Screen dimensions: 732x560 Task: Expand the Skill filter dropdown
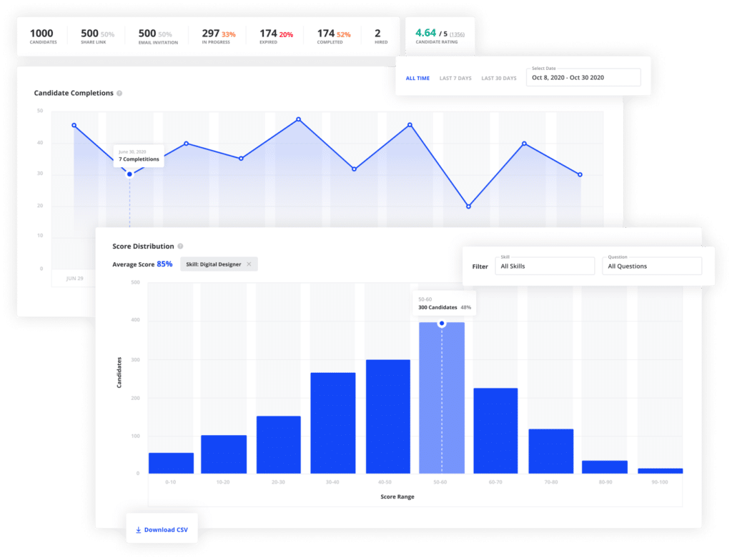[545, 266]
